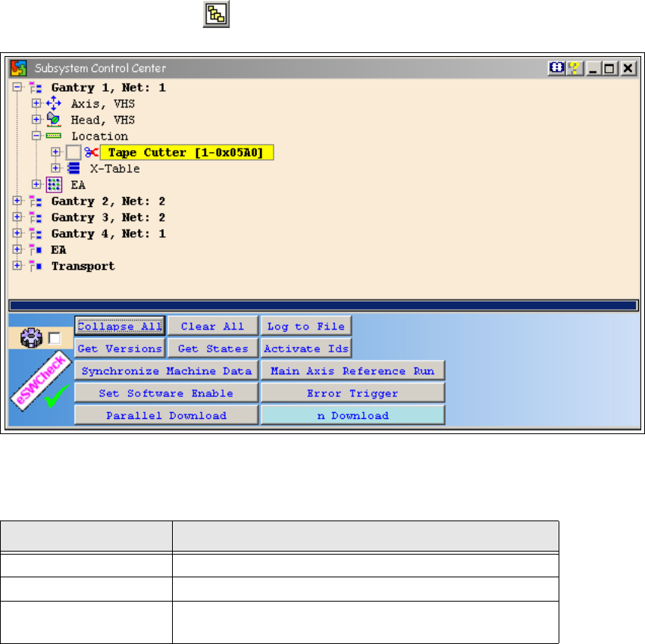Click the Collapse All button
This screenshot has width=645, height=644.
click(120, 326)
